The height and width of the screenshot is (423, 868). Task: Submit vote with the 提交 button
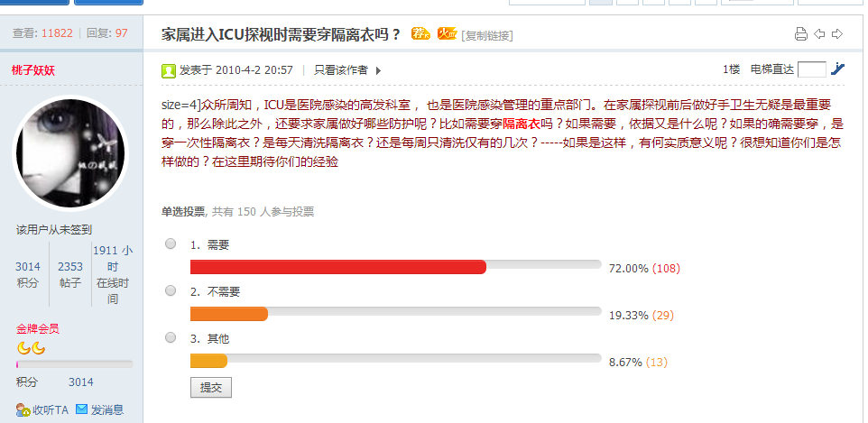[x=211, y=387]
